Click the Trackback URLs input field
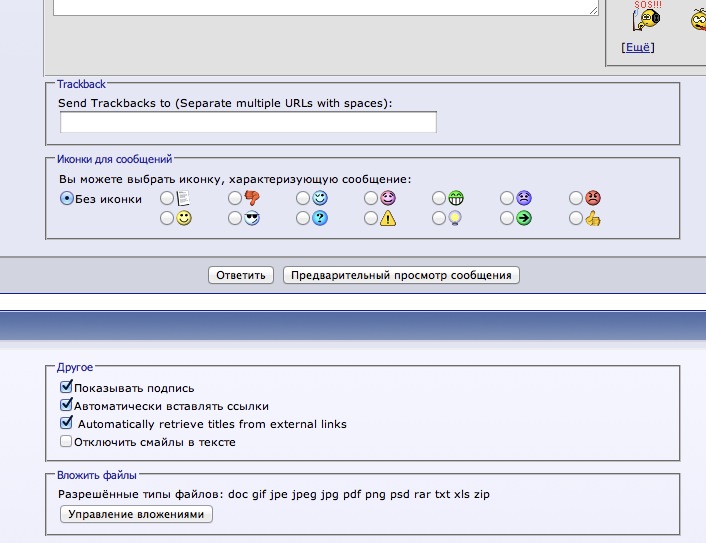The width and height of the screenshot is (706, 543). click(248, 122)
